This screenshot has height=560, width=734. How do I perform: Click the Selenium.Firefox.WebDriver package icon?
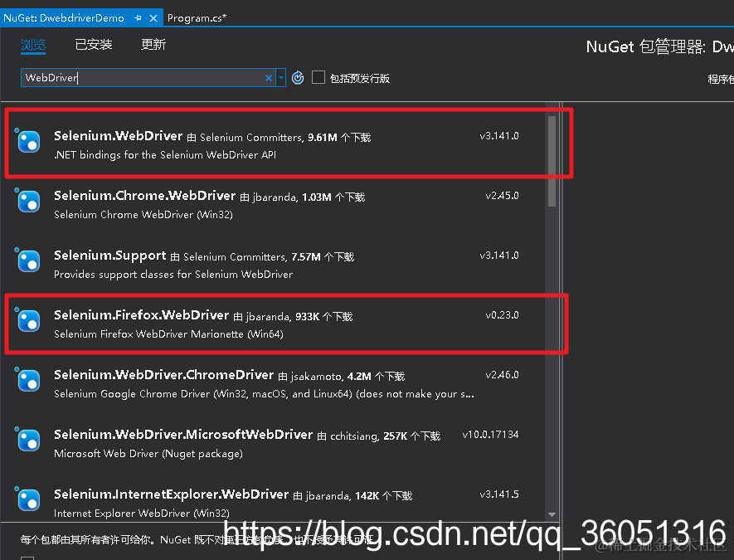(x=28, y=321)
